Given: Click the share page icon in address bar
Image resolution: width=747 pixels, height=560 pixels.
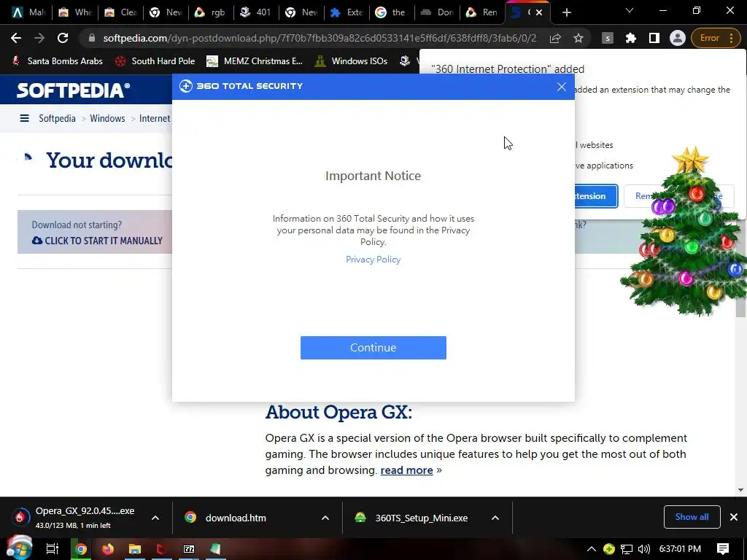Looking at the screenshot, I should (x=555, y=38).
